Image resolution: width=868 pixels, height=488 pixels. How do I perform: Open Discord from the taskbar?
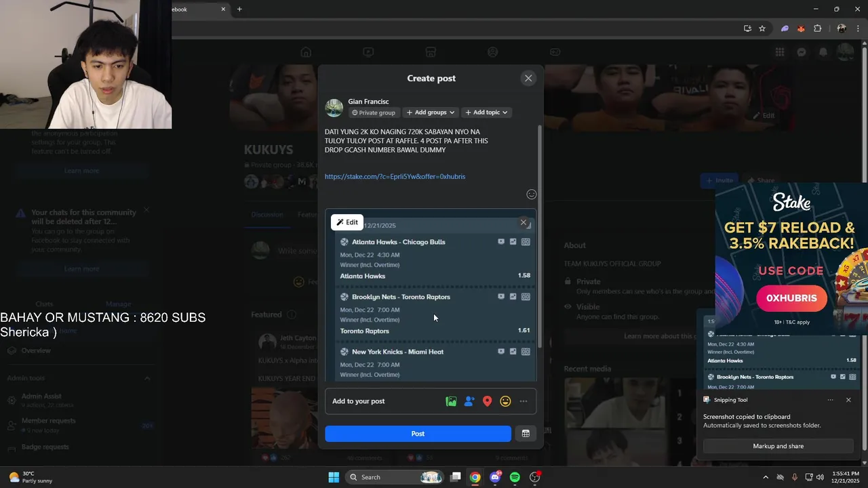pyautogui.click(x=495, y=477)
